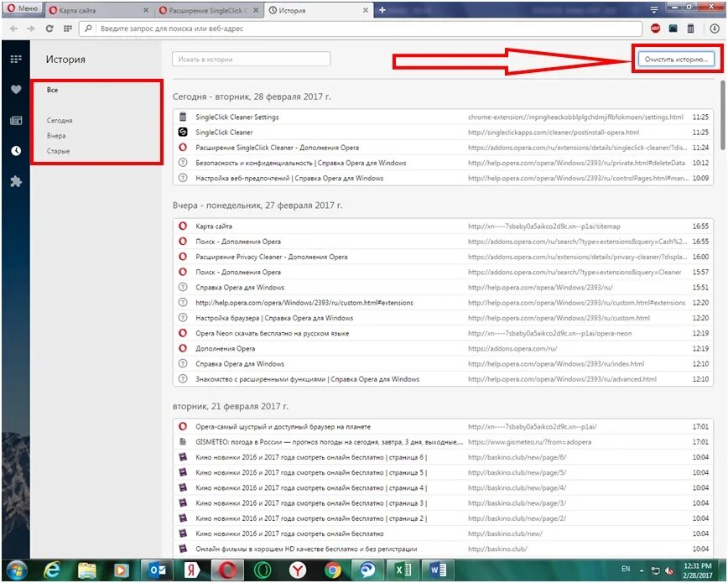Open the downloads icon in toolbar
The image size is (728, 583).
click(x=715, y=29)
